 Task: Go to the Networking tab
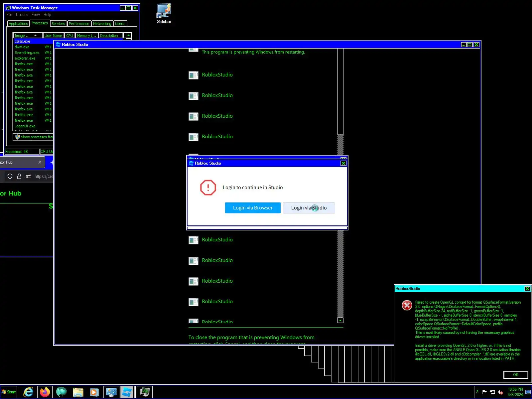point(102,24)
